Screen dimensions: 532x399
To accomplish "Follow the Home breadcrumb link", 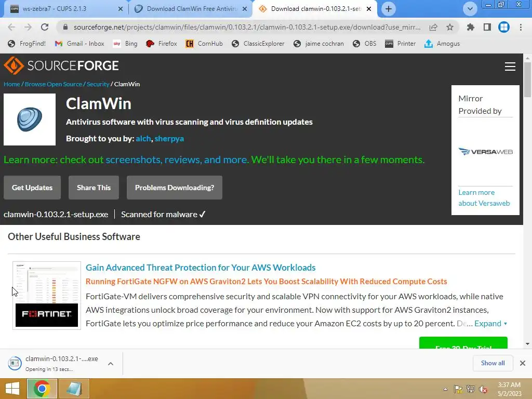I will point(12,84).
